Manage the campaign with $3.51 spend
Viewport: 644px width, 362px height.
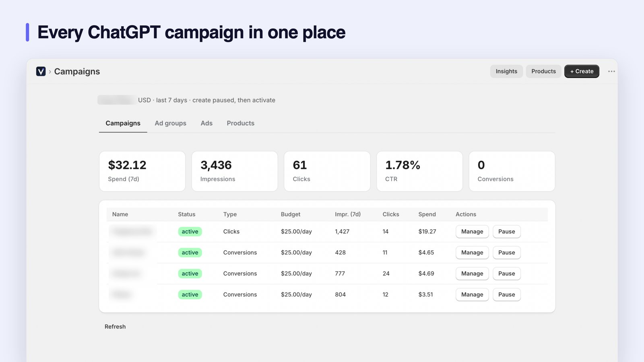(x=472, y=294)
